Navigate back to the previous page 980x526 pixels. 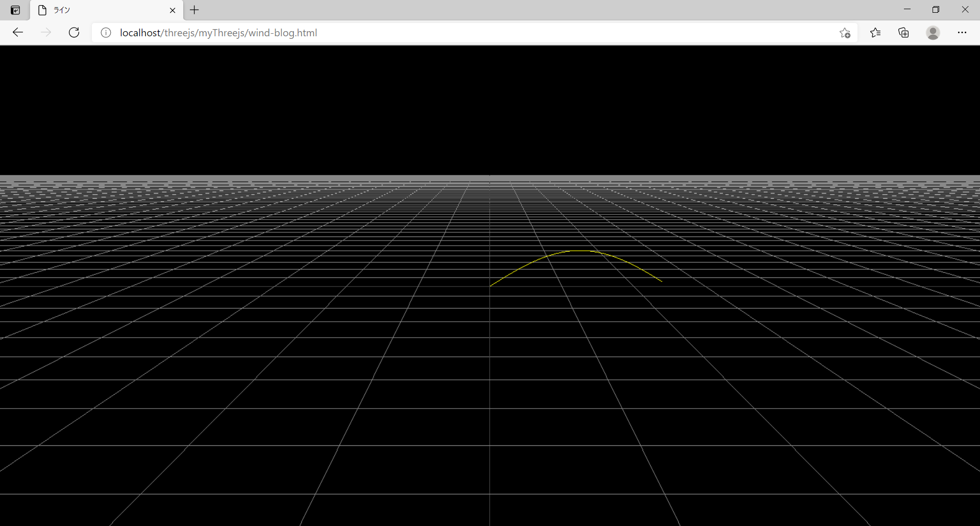point(18,32)
